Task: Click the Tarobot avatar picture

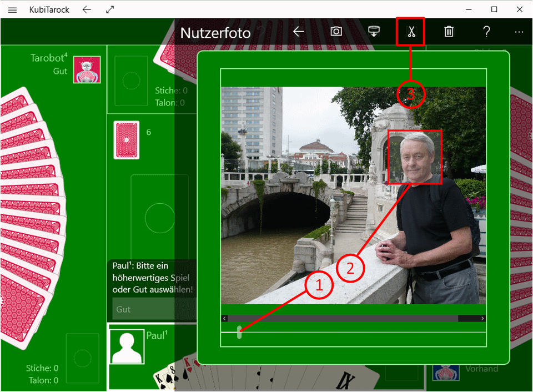Action: coord(87,69)
